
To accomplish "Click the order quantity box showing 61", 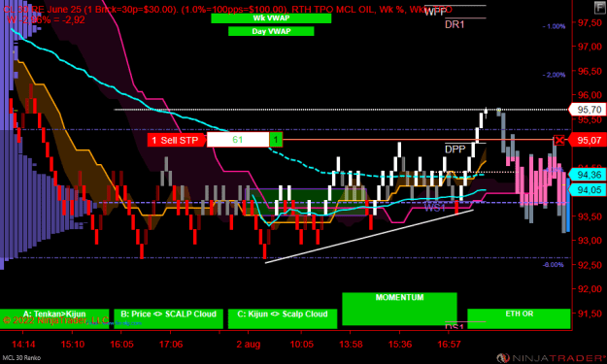I will tap(238, 140).
